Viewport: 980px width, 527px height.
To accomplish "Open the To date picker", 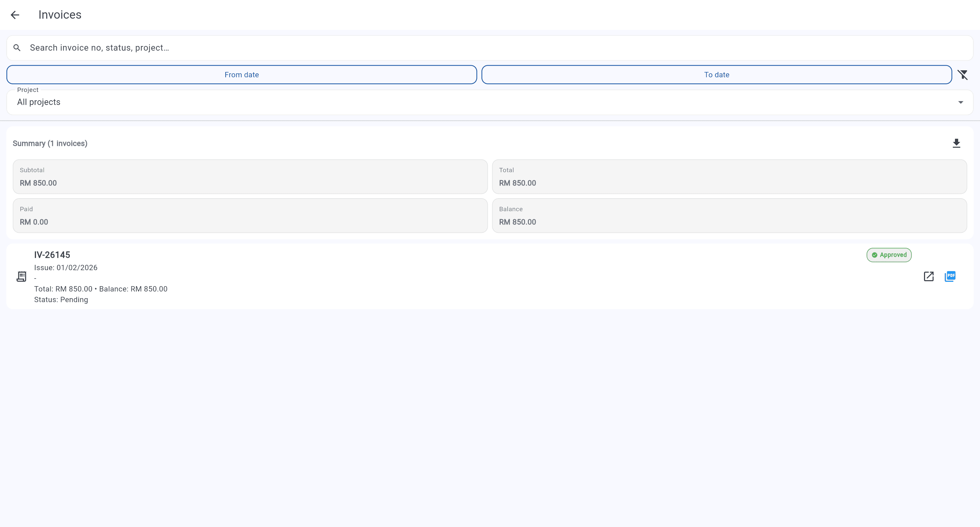I will tap(716, 75).
